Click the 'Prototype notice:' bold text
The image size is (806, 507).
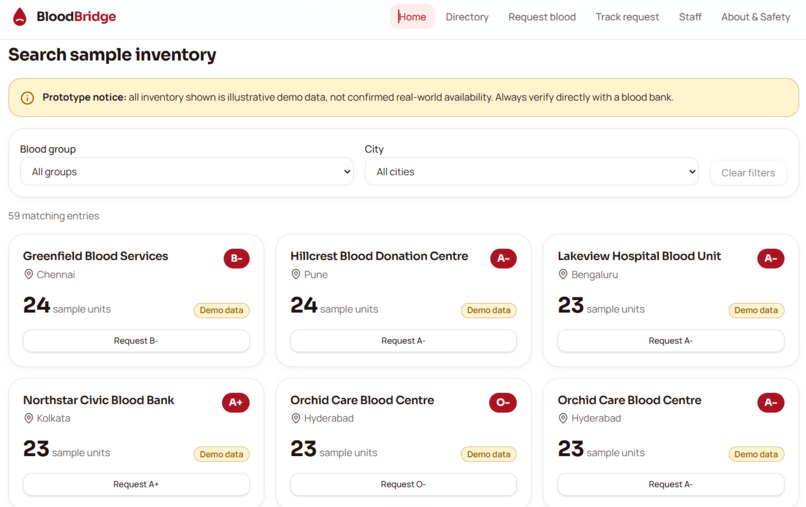[x=84, y=97]
